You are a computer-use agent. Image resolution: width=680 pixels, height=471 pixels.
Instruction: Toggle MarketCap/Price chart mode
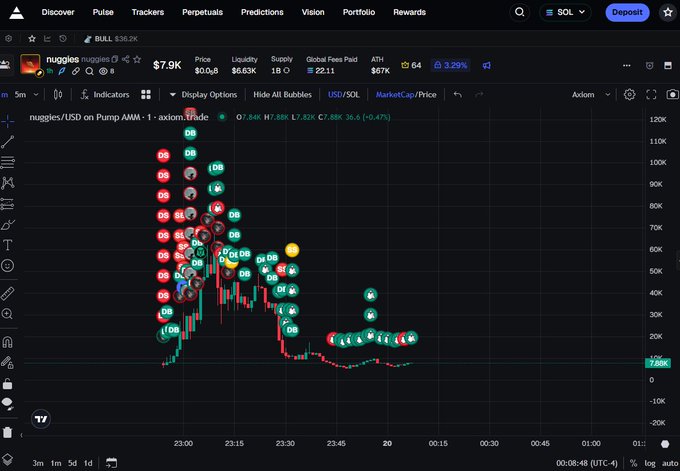(x=406, y=95)
